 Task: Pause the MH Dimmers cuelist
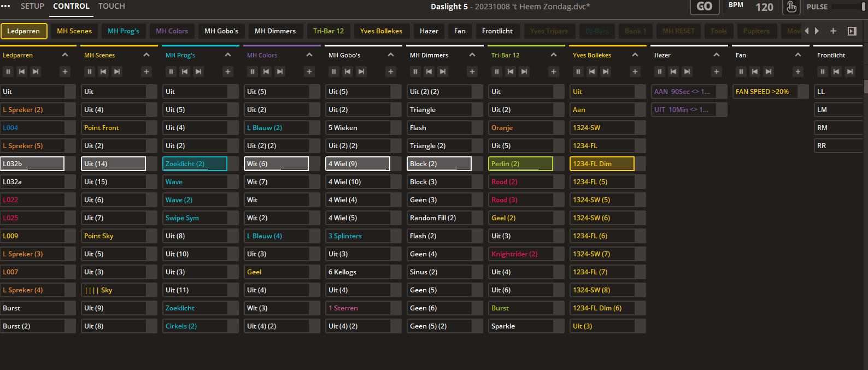click(x=415, y=72)
